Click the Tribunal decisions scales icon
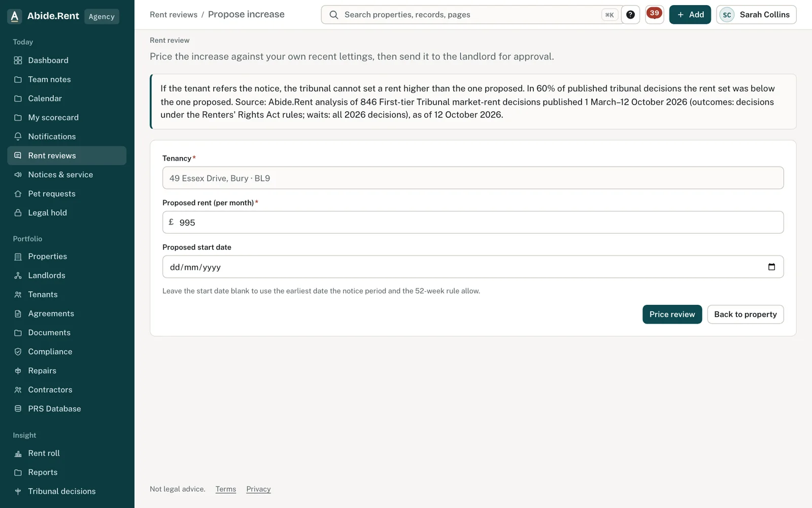 click(x=18, y=491)
